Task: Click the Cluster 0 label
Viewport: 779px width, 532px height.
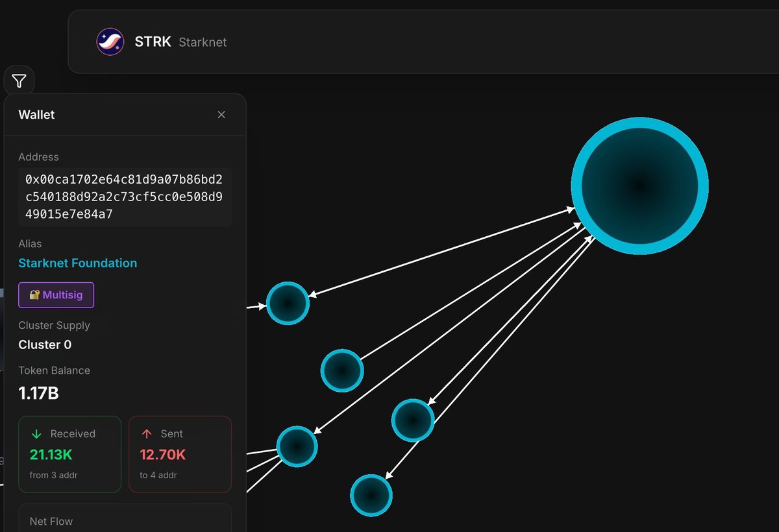Action: point(45,345)
